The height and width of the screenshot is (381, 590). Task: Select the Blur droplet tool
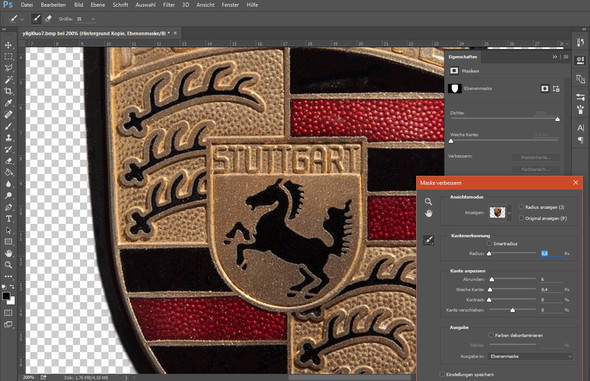[8, 184]
